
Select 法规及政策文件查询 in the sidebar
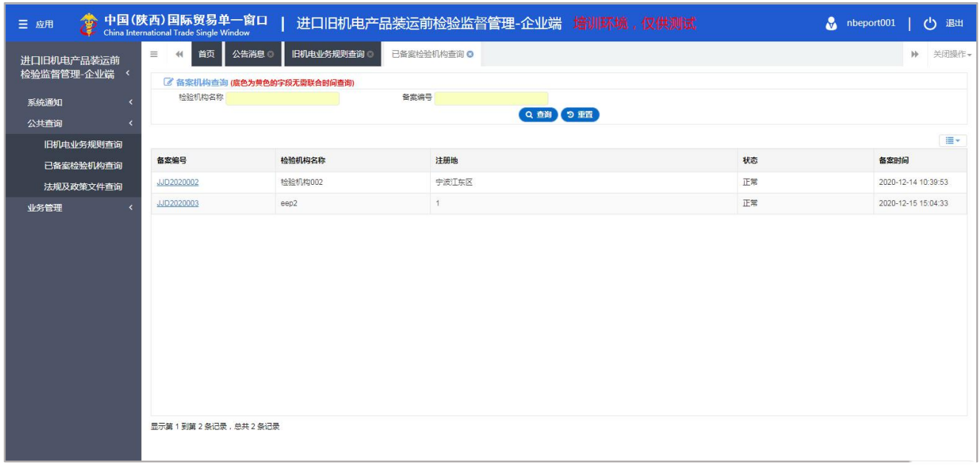pyautogui.click(x=83, y=187)
